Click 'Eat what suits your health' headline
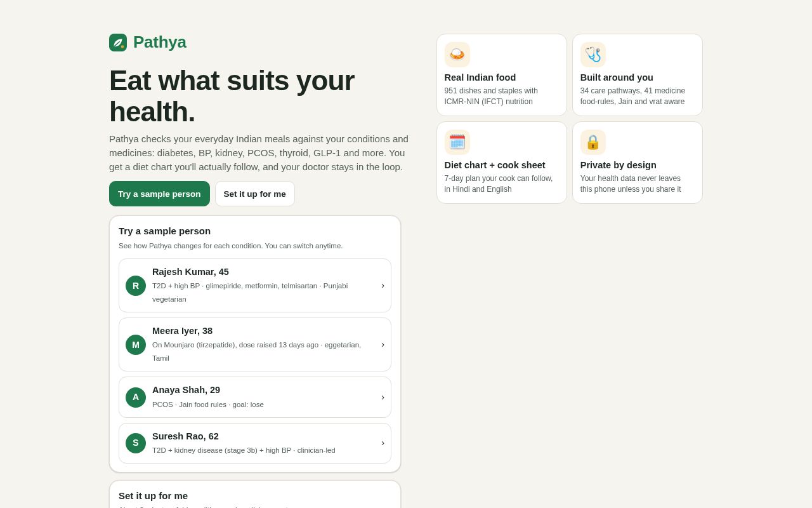Screen dimensions: 812x508 (232, 96)
